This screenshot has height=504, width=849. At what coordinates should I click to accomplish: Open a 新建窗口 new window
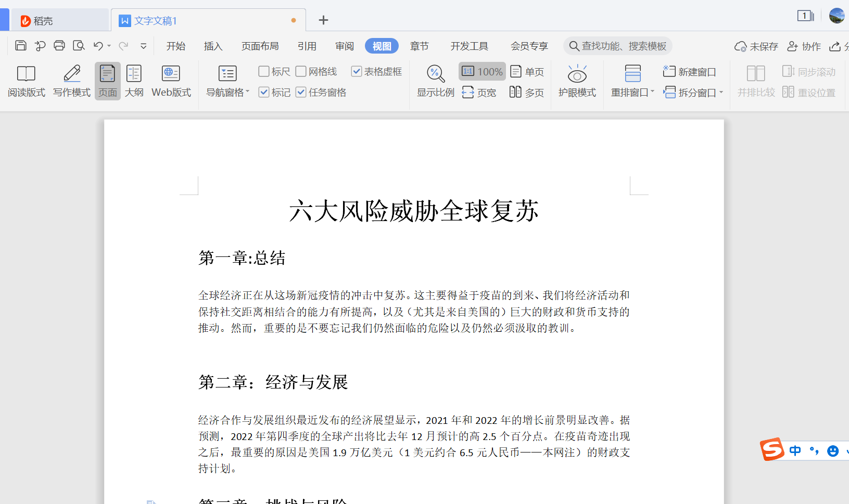[689, 71]
